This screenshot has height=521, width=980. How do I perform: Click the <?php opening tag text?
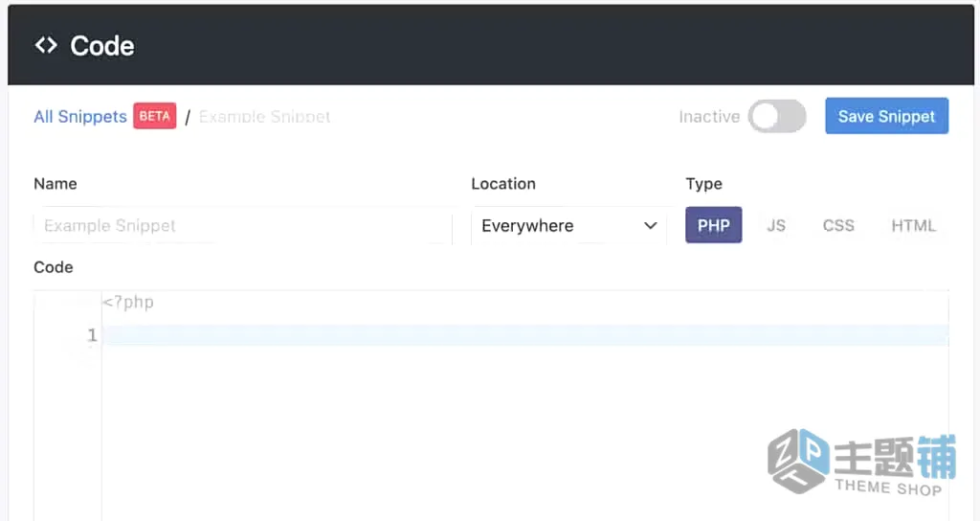pyautogui.click(x=128, y=302)
